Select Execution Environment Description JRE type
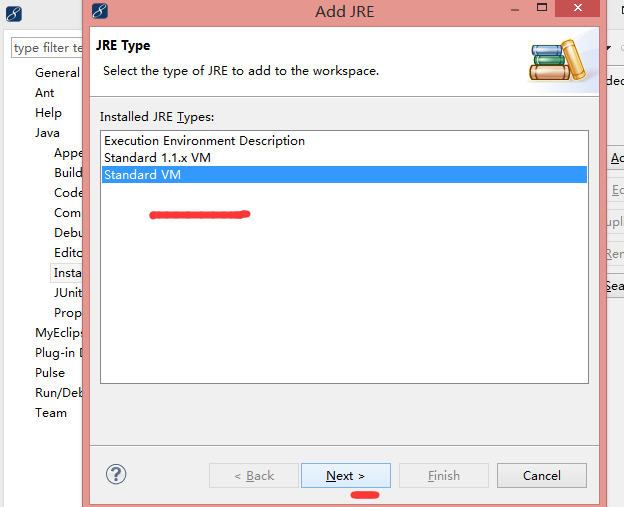This screenshot has height=507, width=624. (344, 141)
